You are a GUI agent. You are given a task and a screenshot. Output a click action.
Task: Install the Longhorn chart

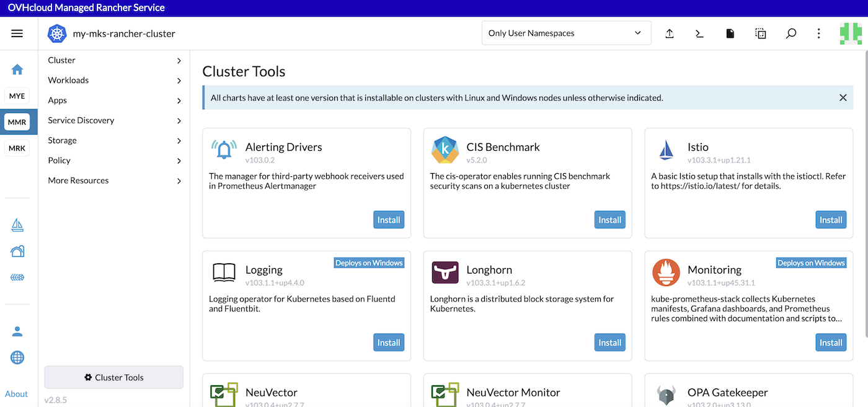coord(609,342)
